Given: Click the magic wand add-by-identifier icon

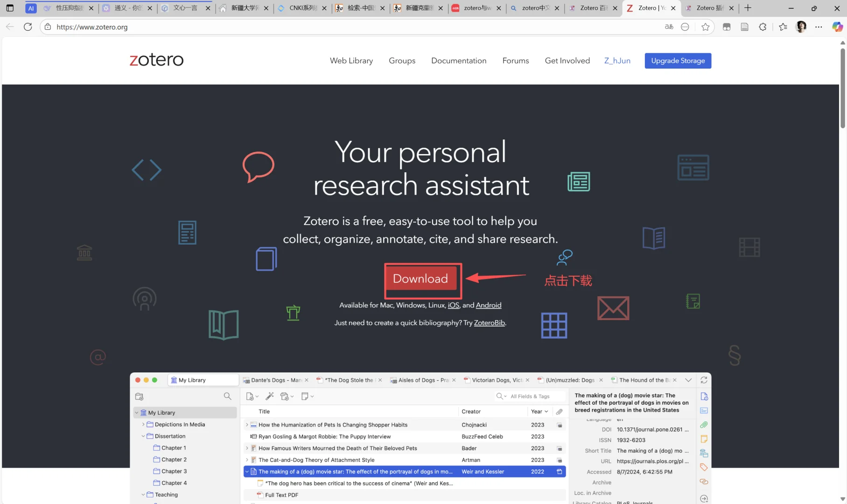Looking at the screenshot, I should click(x=269, y=396).
